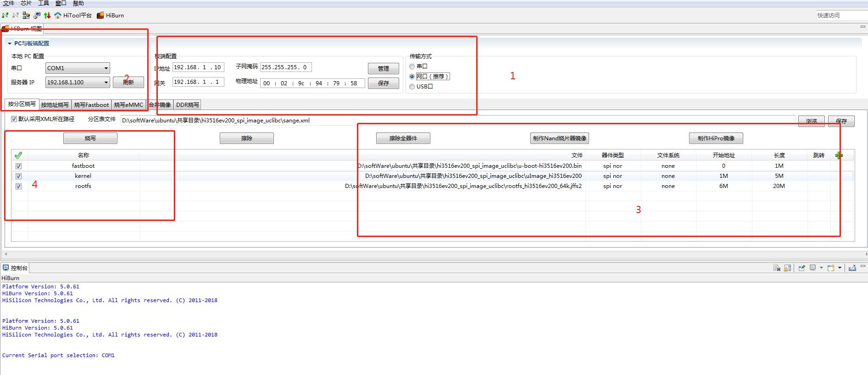
Task: Click the 管理 manage button
Action: point(384,68)
